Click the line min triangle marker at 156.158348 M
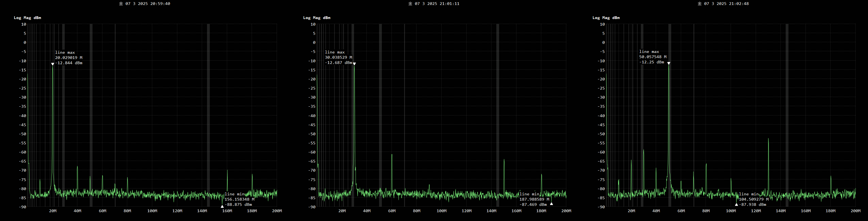 point(222,206)
